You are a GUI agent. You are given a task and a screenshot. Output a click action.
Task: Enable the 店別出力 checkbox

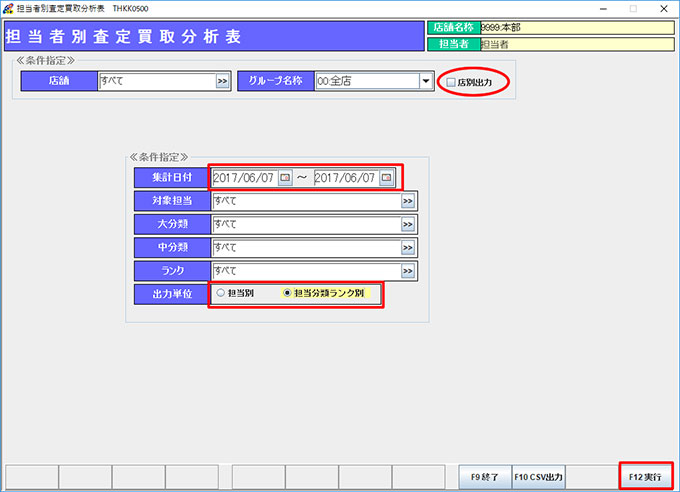tap(451, 82)
